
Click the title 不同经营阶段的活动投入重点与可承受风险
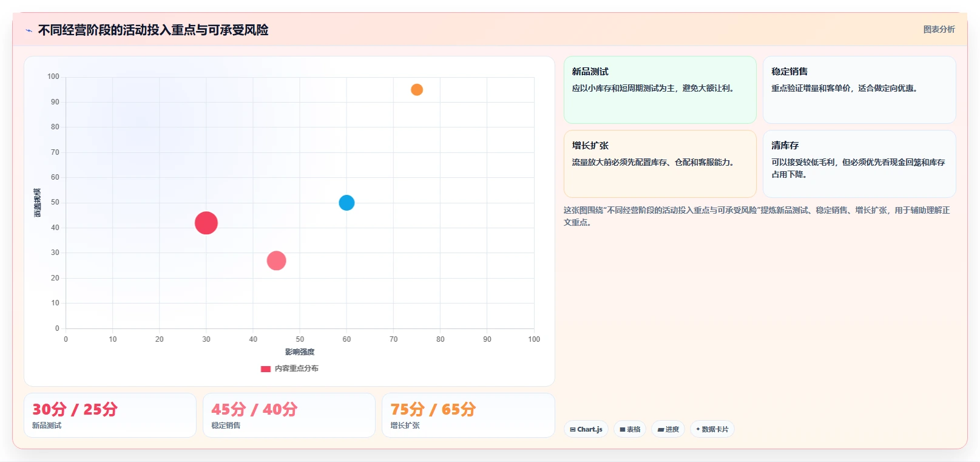click(153, 30)
